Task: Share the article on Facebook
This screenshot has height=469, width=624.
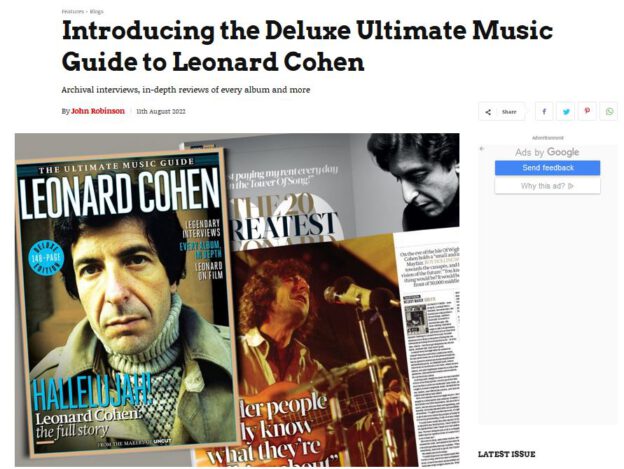Action: tap(544, 111)
